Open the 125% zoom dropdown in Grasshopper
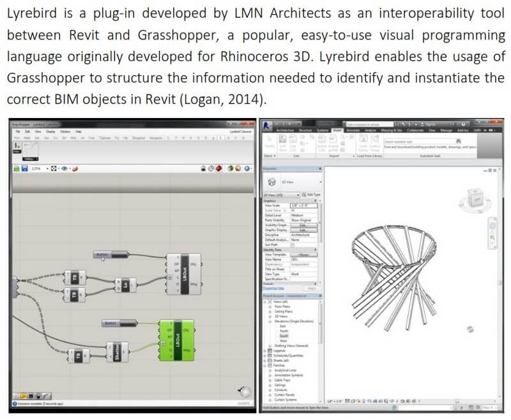The height and width of the screenshot is (420, 511). tap(38, 169)
